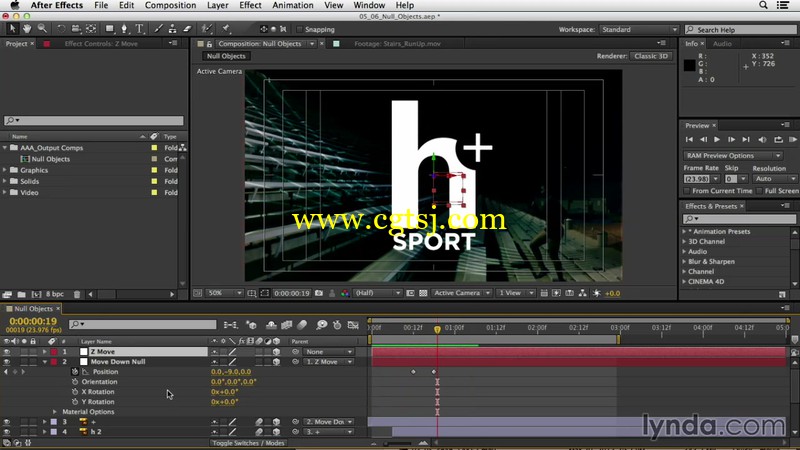Expand Blur & Sharpen effects
800x450 pixels.
pyautogui.click(x=684, y=261)
